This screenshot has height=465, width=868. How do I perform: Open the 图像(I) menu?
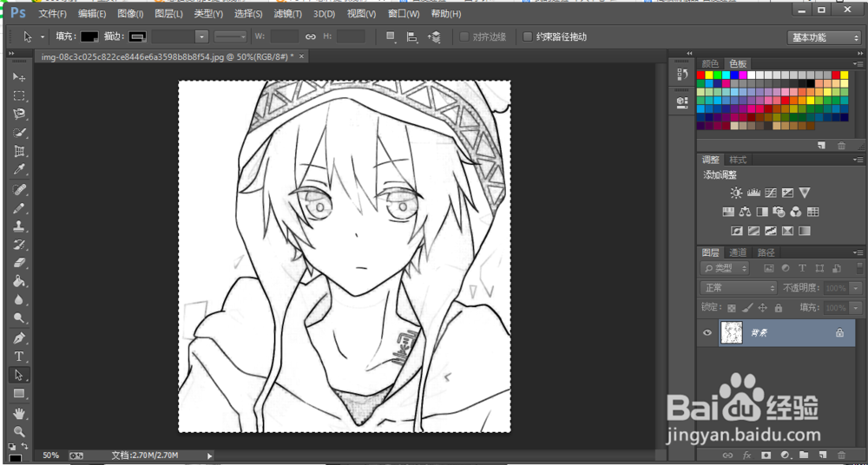click(x=130, y=14)
